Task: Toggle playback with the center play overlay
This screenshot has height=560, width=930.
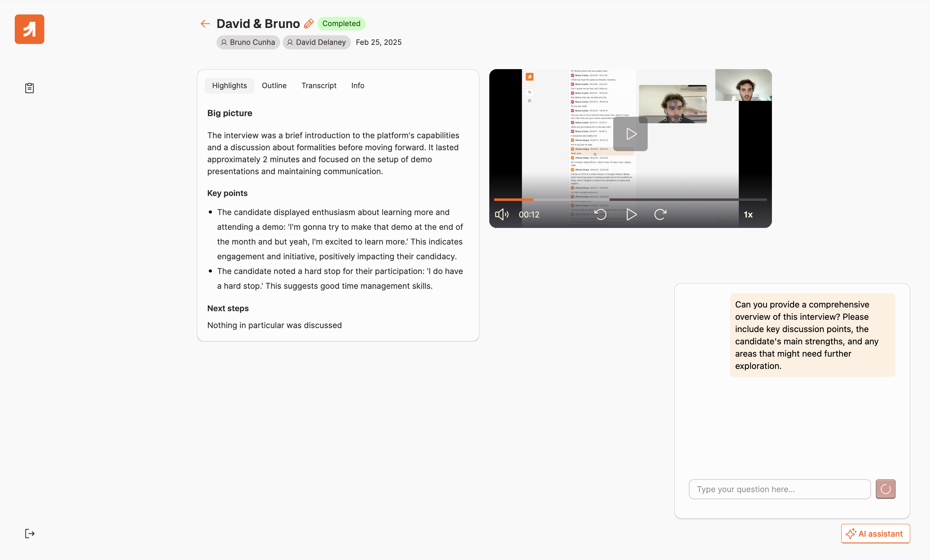Action: coord(630,134)
